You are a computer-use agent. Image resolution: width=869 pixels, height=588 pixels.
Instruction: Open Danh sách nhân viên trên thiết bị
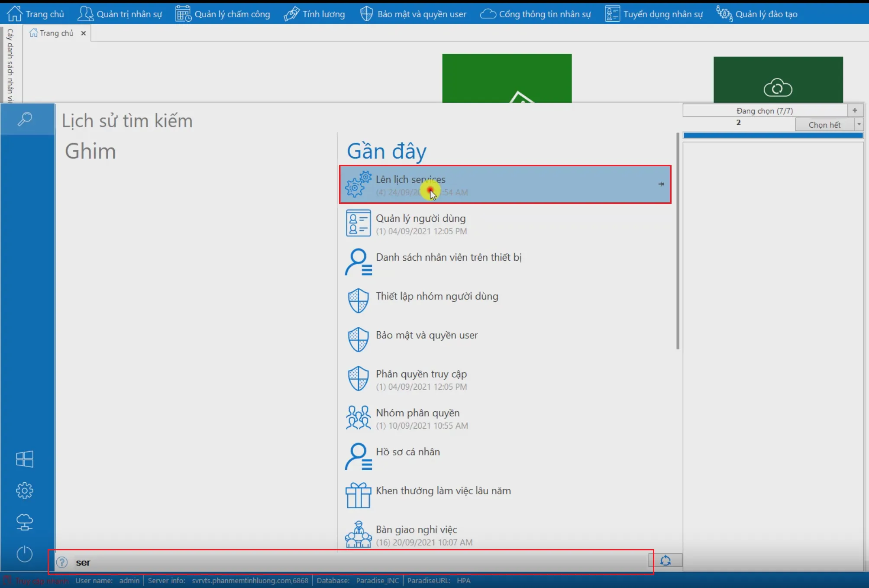[x=505, y=262]
